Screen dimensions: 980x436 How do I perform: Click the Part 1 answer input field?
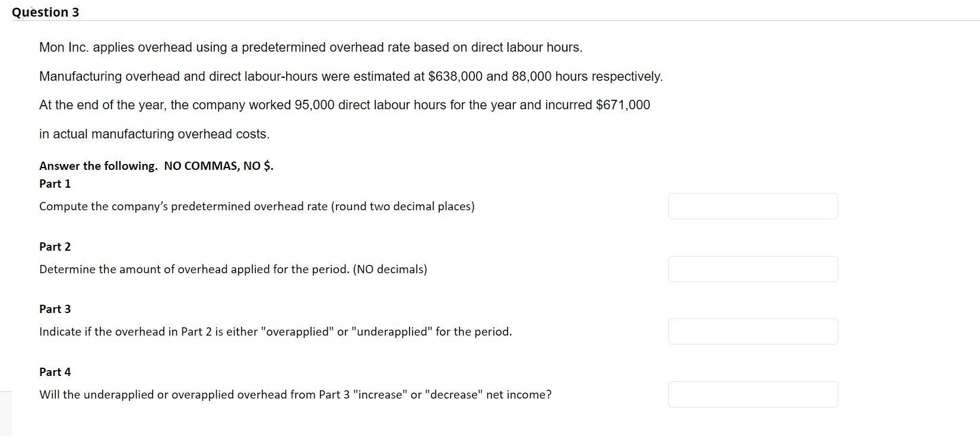tap(753, 206)
